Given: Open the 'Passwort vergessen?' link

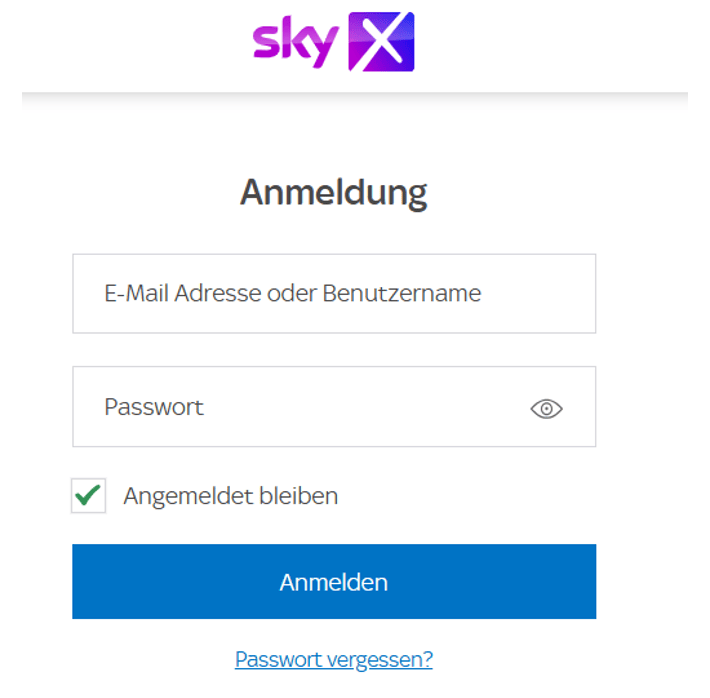Looking at the screenshot, I should pos(334,659).
